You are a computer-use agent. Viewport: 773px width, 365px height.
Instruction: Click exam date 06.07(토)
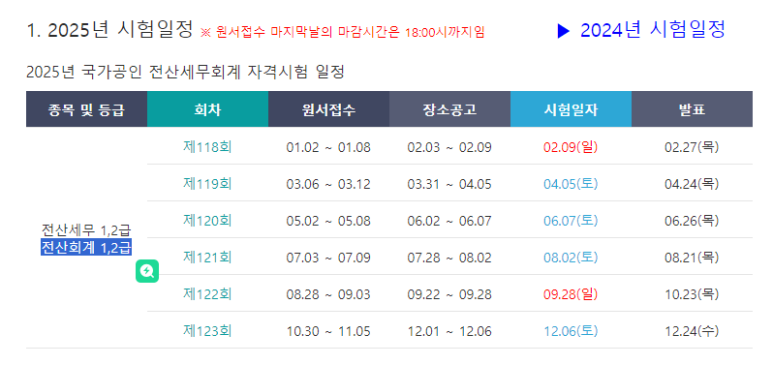(571, 221)
